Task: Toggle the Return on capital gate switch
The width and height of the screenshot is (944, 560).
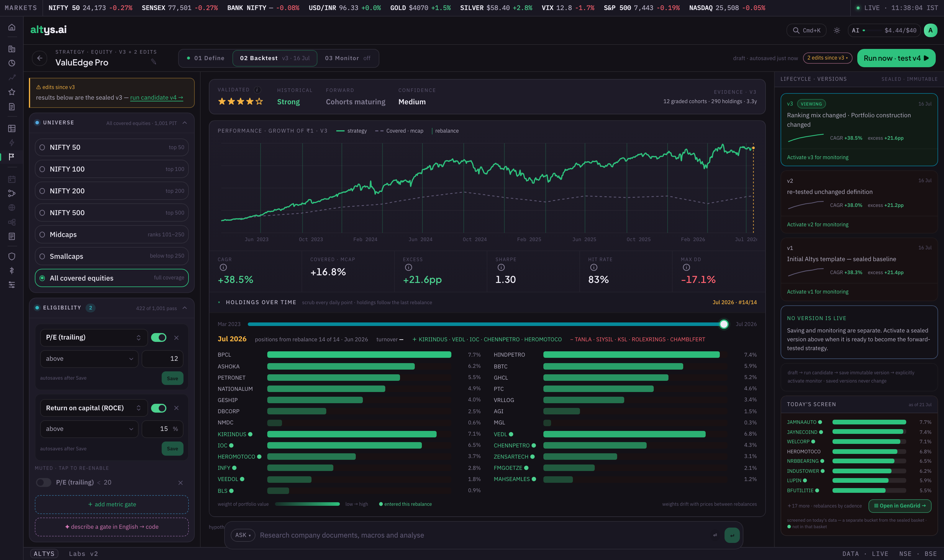Action: tap(159, 408)
